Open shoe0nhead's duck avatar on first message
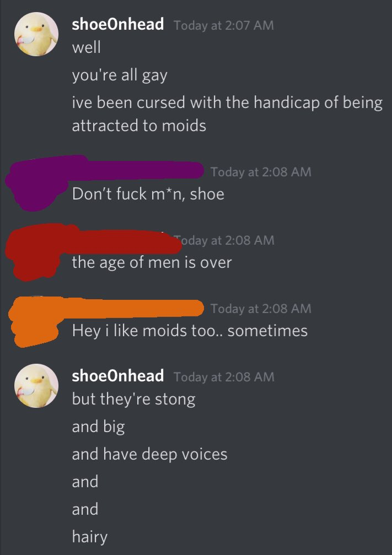This screenshot has height=555, width=392. coord(36,34)
